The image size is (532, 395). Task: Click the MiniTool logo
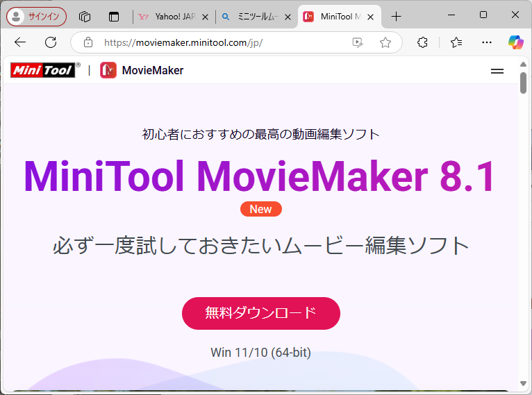point(45,70)
